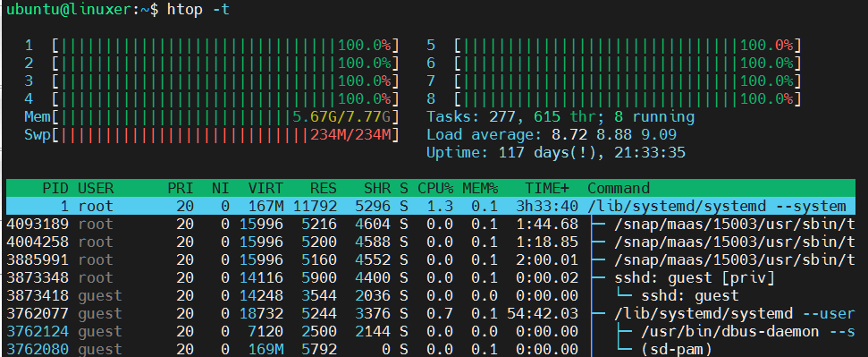Click the guest user in row 3873418

point(100,295)
